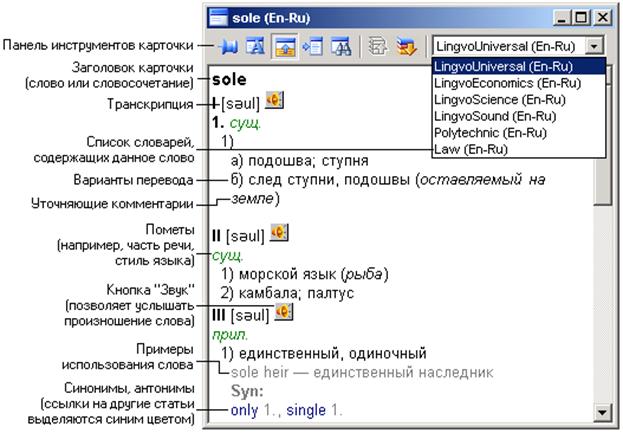Image resolution: width=623 pixels, height=433 pixels.
Task: Toggle the pressed card-on-top toolbar button
Action: pos(284,46)
